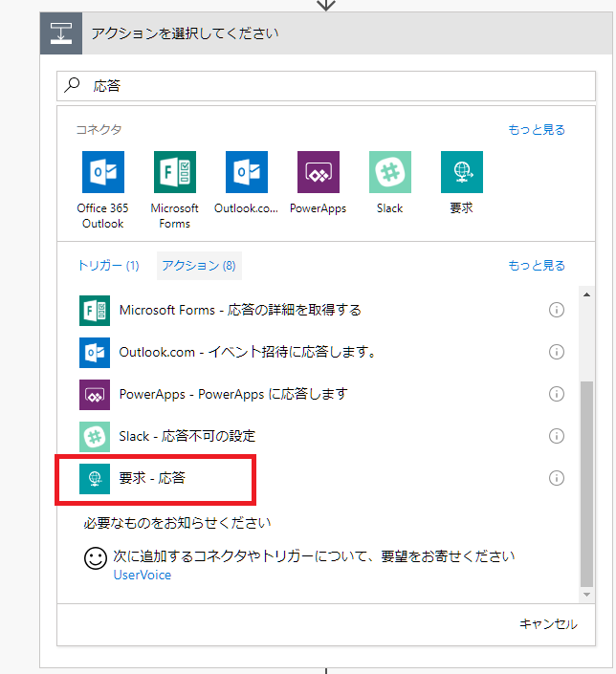Screen dimensions: 616x674
Task: Click the PowerApps icon in the action list
Action: [x=95, y=395]
